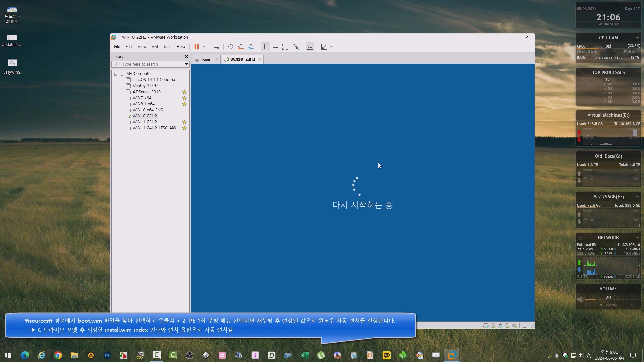Image resolution: width=644 pixels, height=362 pixels.
Task: Close the Library panel
Action: tap(186, 56)
